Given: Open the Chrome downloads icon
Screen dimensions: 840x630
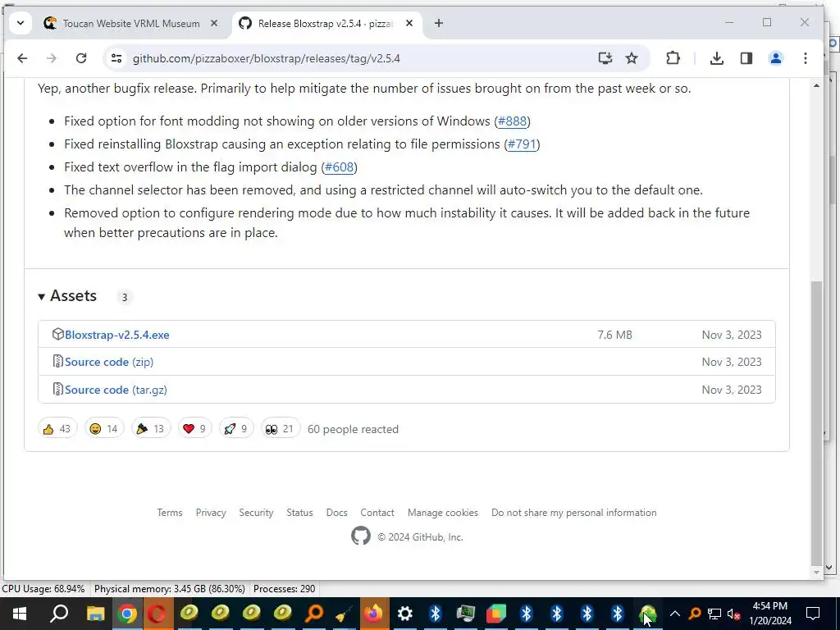Looking at the screenshot, I should tap(717, 58).
